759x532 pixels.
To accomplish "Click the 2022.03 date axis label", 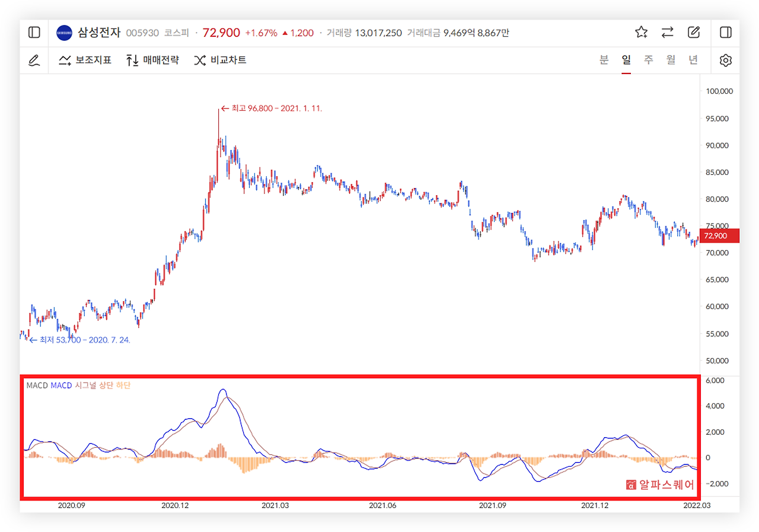I will [696, 505].
